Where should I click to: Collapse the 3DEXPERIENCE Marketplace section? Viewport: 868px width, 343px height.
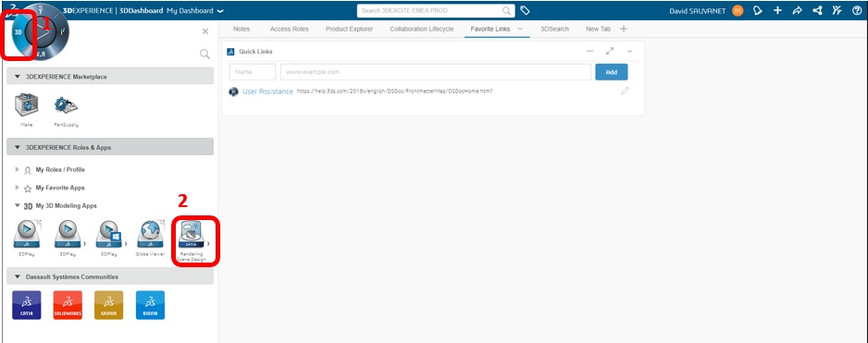pyautogui.click(x=18, y=77)
